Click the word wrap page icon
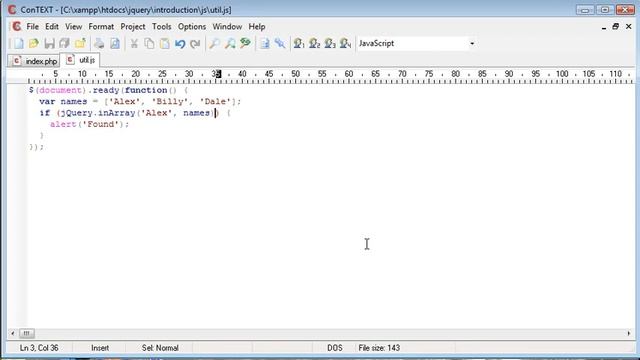The width and height of the screenshot is (640, 360). coord(265,43)
